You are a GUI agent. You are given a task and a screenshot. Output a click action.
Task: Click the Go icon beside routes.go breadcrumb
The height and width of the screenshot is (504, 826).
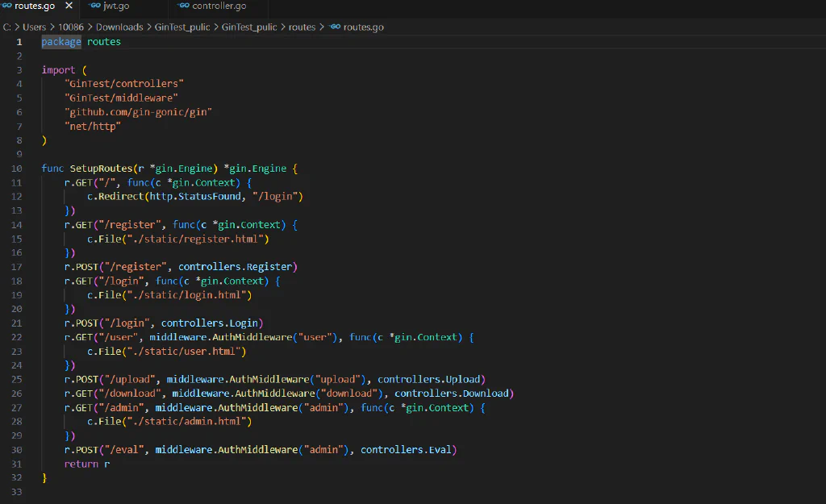335,27
